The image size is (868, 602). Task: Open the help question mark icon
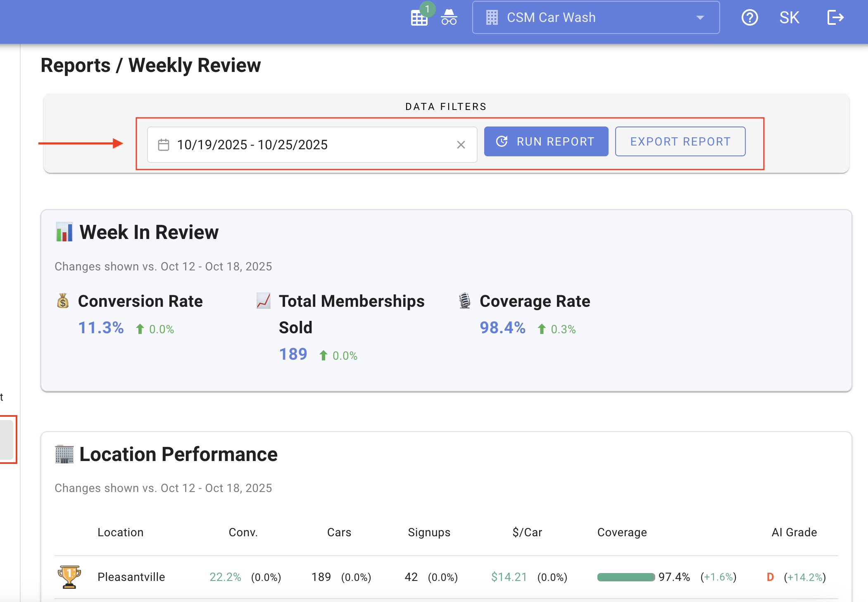[749, 17]
